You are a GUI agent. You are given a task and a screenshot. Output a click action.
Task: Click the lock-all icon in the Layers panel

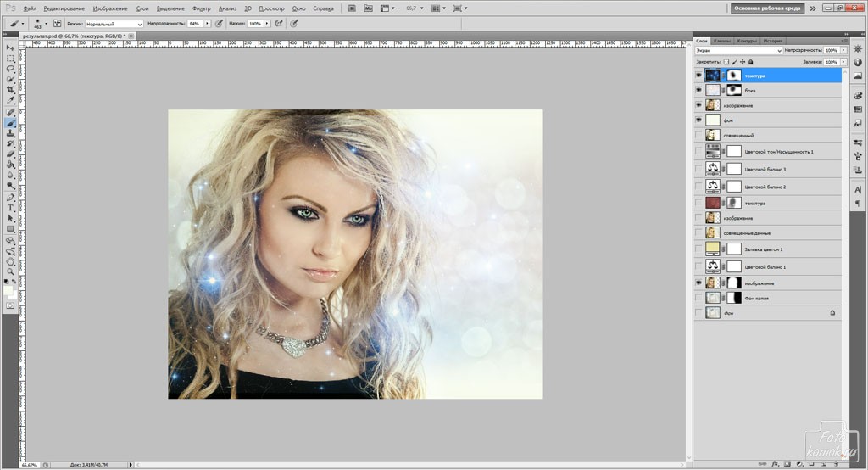(x=751, y=62)
